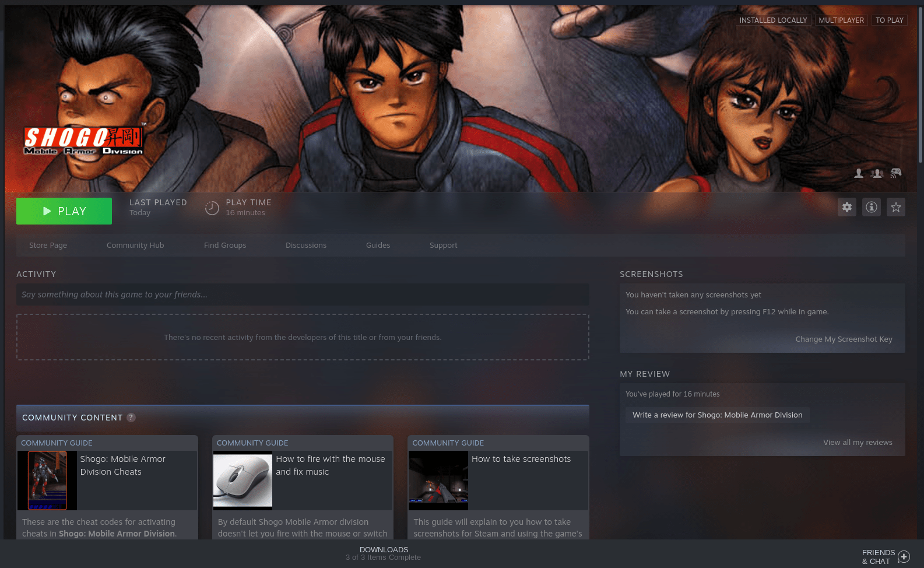The height and width of the screenshot is (568, 924).
Task: Select the MULTIPLAYER collection tag
Action: (841, 20)
